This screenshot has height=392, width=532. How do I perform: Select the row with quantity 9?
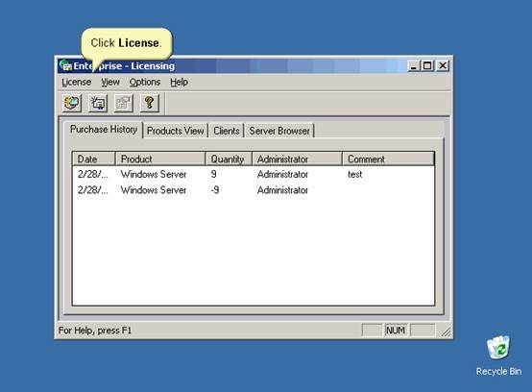coord(254,175)
